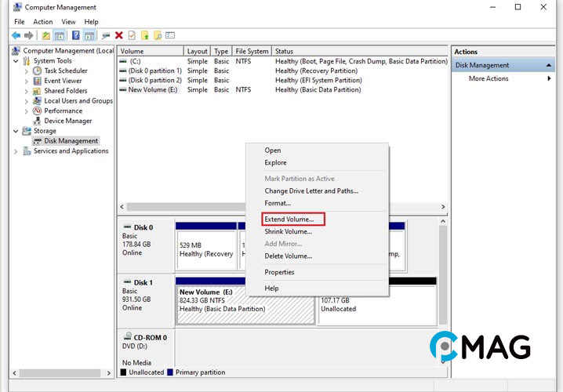
Task: Click the Forward arrow in the toolbar
Action: pyautogui.click(x=29, y=35)
